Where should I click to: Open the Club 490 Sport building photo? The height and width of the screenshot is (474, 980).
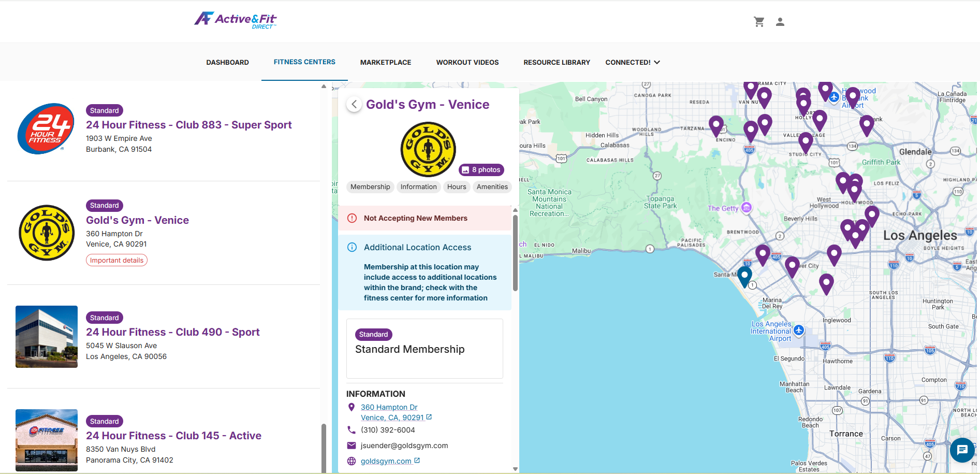click(x=47, y=337)
